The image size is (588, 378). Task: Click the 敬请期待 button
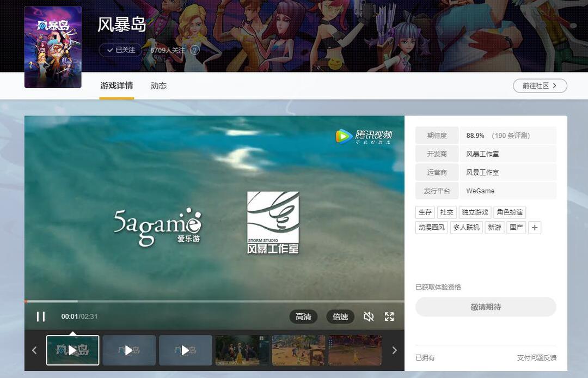pos(486,307)
